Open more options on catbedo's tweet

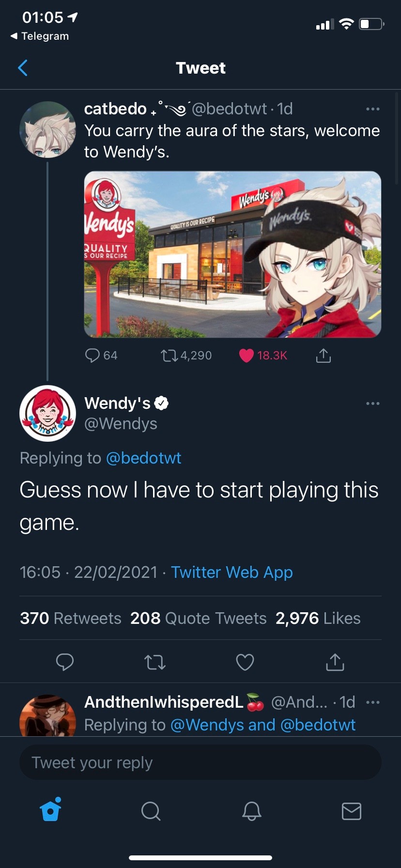pyautogui.click(x=373, y=109)
